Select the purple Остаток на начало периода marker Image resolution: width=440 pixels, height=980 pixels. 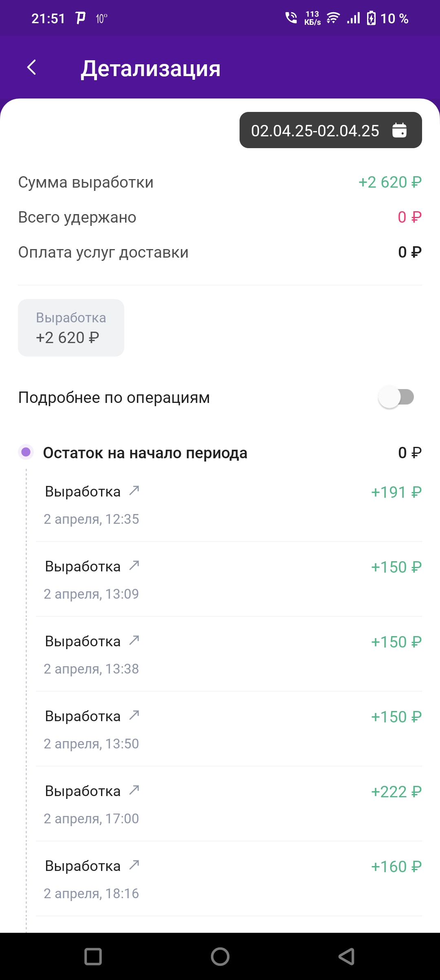[x=26, y=452]
